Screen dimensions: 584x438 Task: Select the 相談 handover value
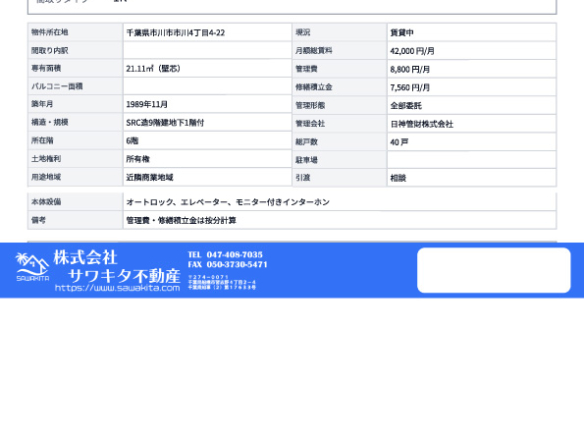(x=398, y=178)
